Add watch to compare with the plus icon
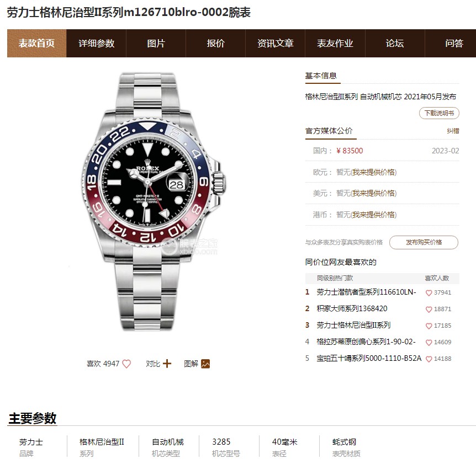 pyautogui.click(x=167, y=364)
